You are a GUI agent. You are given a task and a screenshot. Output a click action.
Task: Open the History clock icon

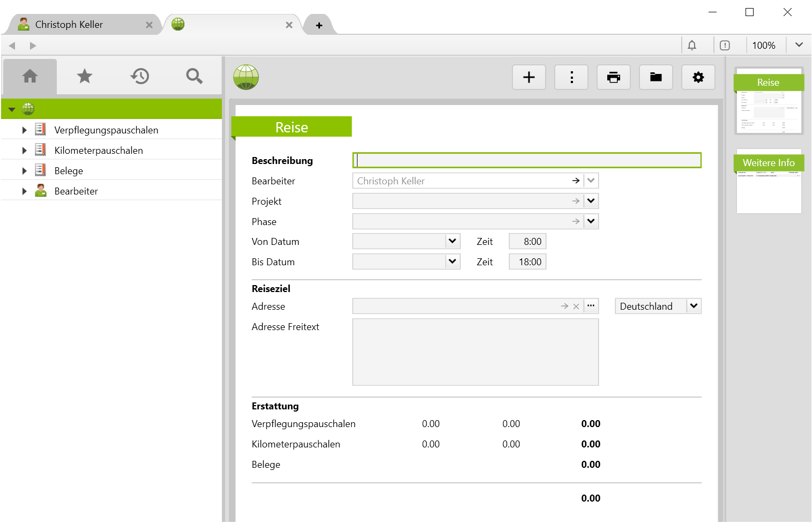pos(139,77)
